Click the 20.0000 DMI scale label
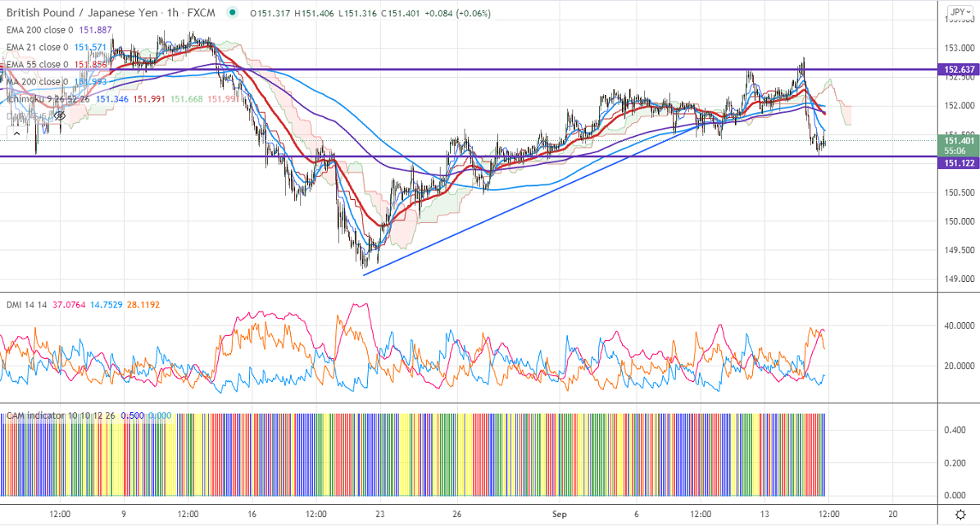The width and height of the screenshot is (980, 527). (x=960, y=366)
